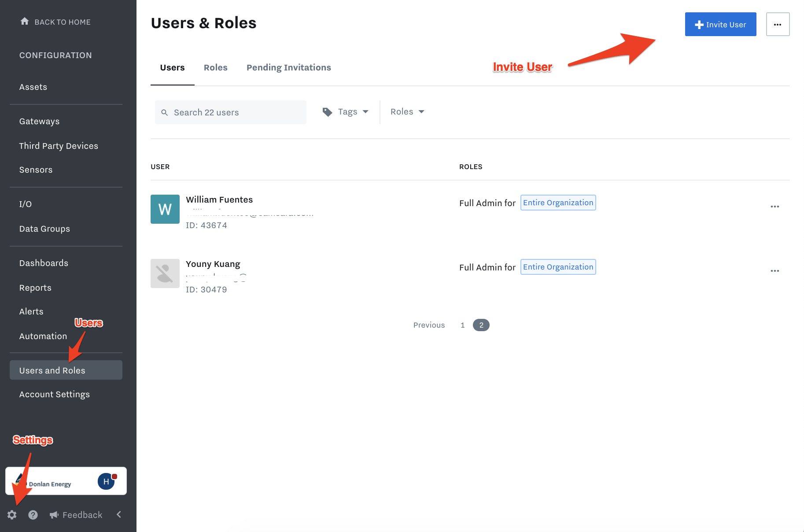Switch to the Roles tab
Viewport: 804px width, 532px height.
pyautogui.click(x=215, y=67)
